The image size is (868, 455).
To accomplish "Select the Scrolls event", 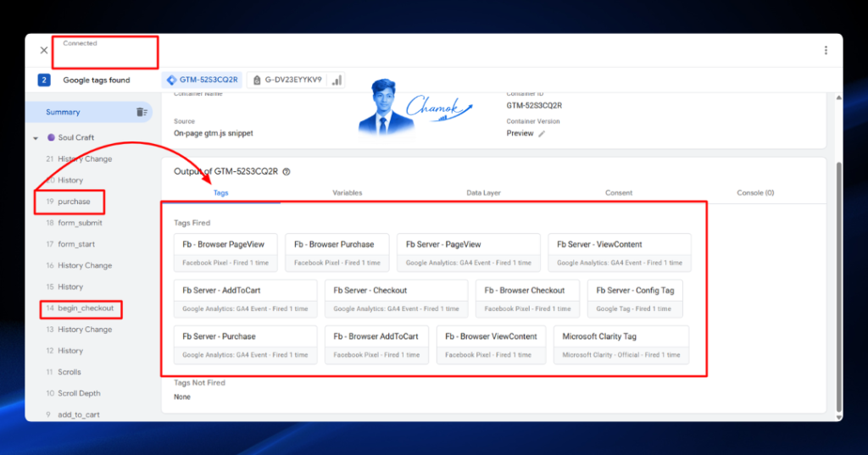I will click(x=63, y=372).
